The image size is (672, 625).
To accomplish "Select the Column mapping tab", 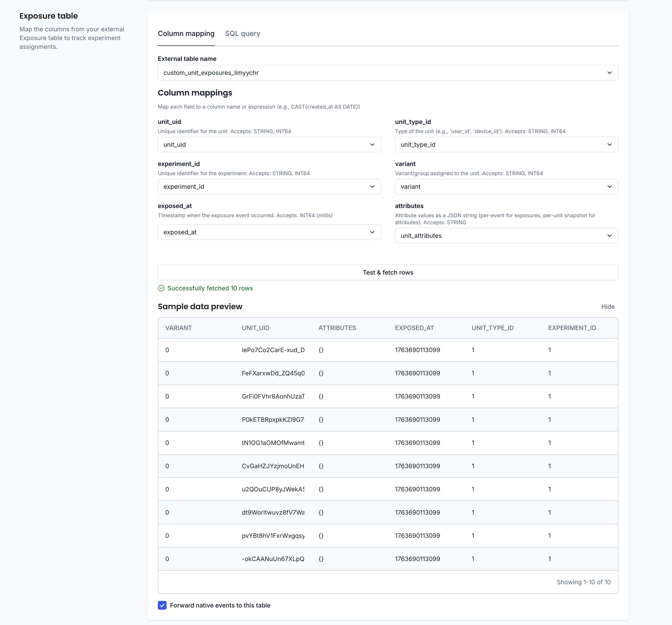I will pos(186,34).
